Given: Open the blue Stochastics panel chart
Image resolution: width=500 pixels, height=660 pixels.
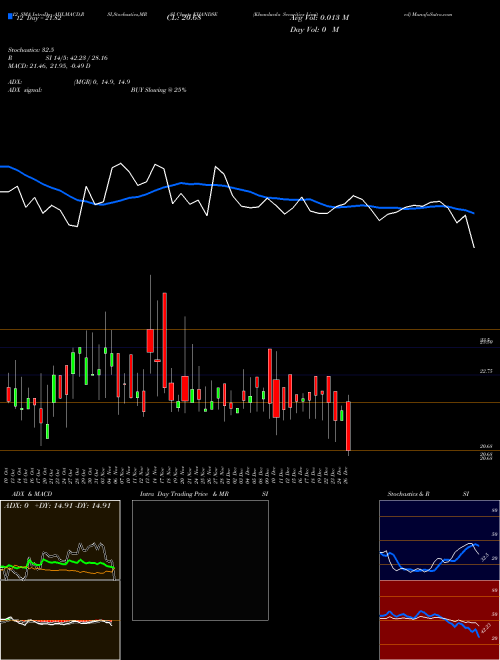Looking at the screenshot, I should pos(439,540).
